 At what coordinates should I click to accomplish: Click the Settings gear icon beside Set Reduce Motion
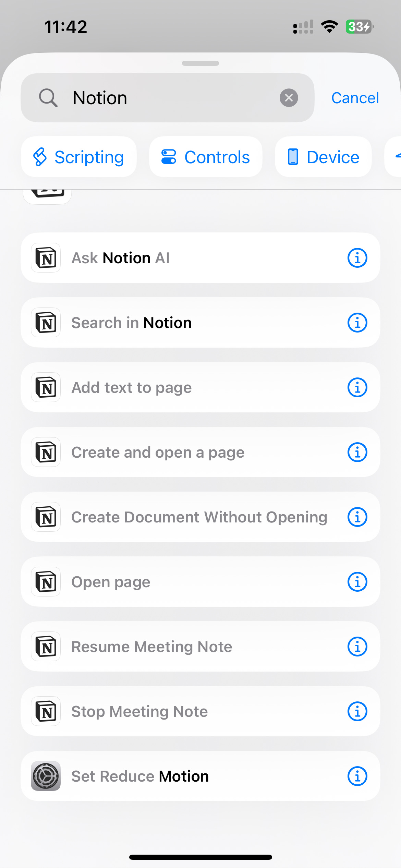click(46, 776)
